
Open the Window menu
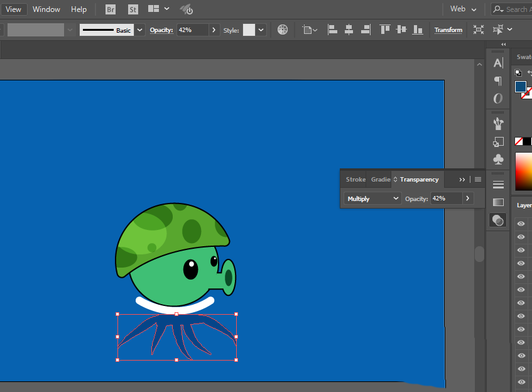46,9
